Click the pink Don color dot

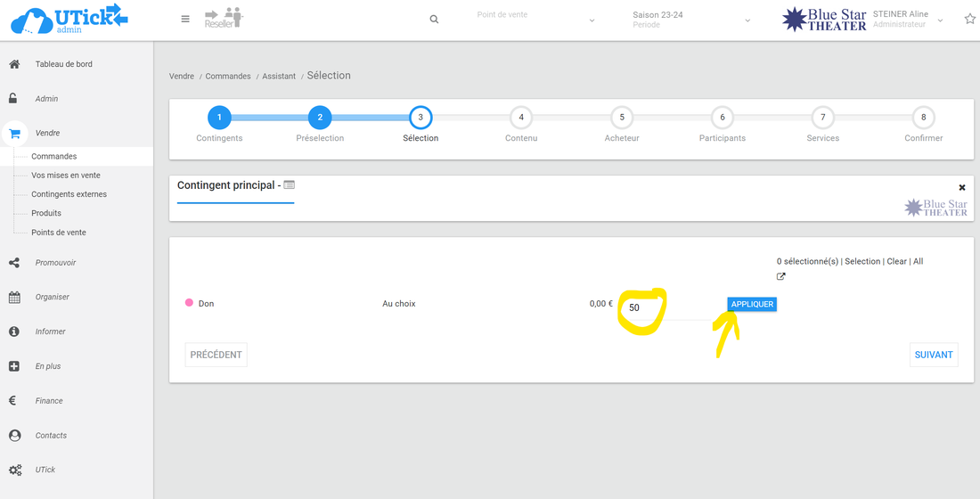click(x=189, y=303)
